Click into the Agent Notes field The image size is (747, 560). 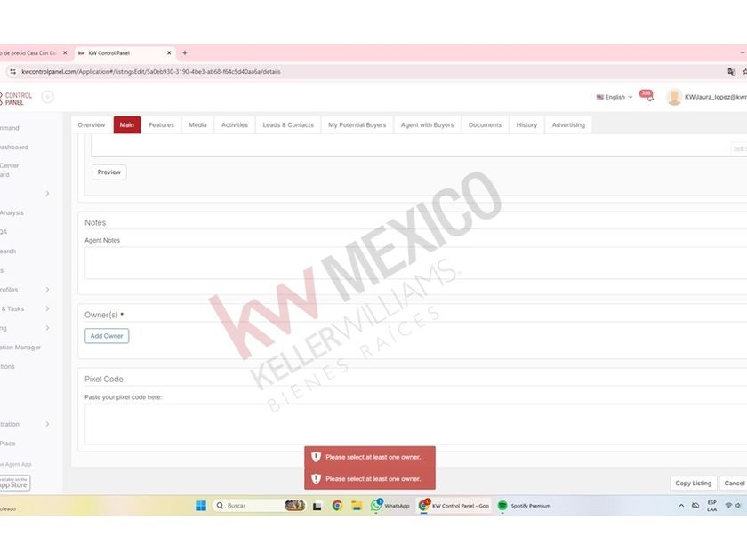coord(415,263)
